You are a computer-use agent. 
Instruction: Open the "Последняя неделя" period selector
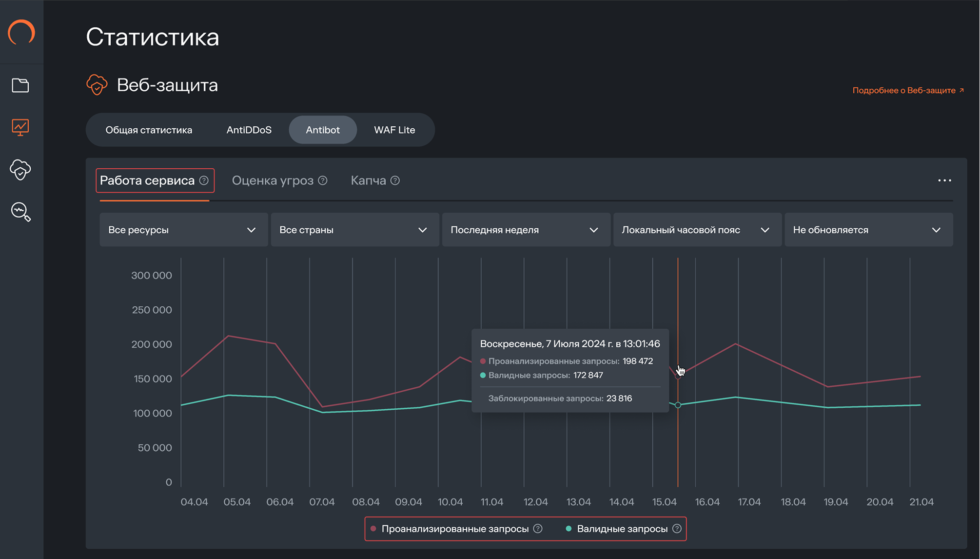tap(526, 229)
